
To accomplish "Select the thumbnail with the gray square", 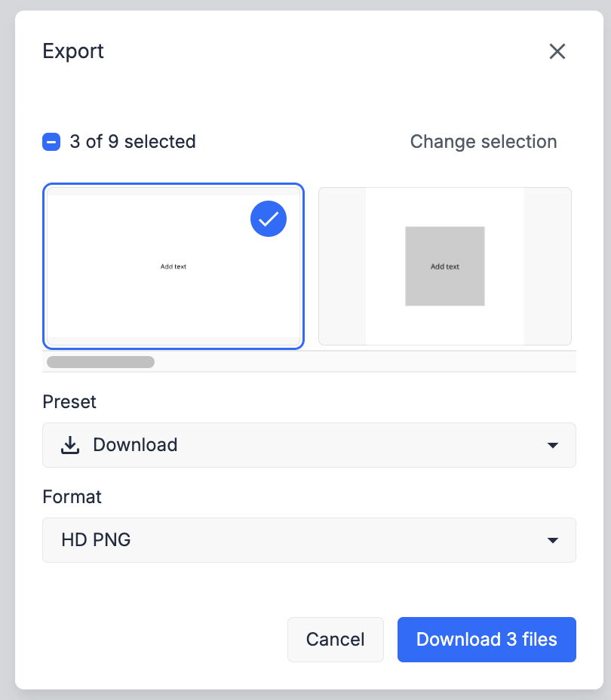I will pos(444,266).
